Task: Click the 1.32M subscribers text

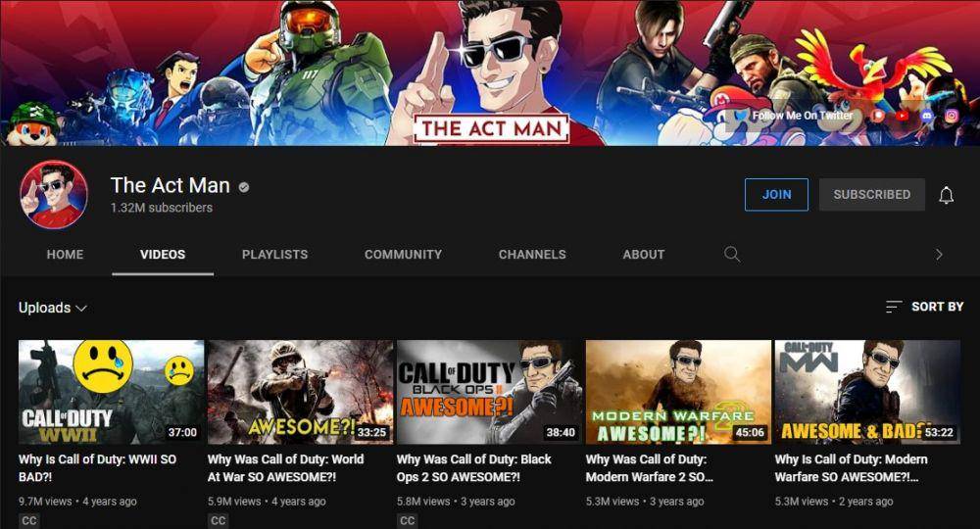Action: click(x=162, y=208)
